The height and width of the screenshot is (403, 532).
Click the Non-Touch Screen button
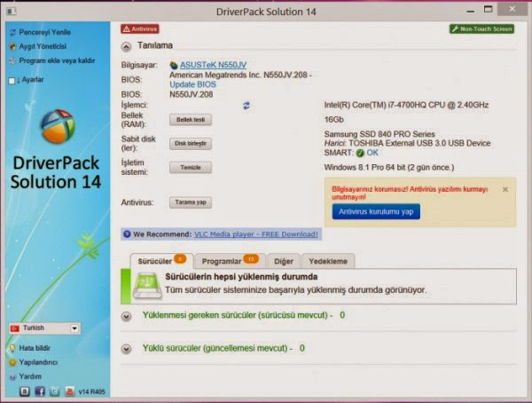481,29
